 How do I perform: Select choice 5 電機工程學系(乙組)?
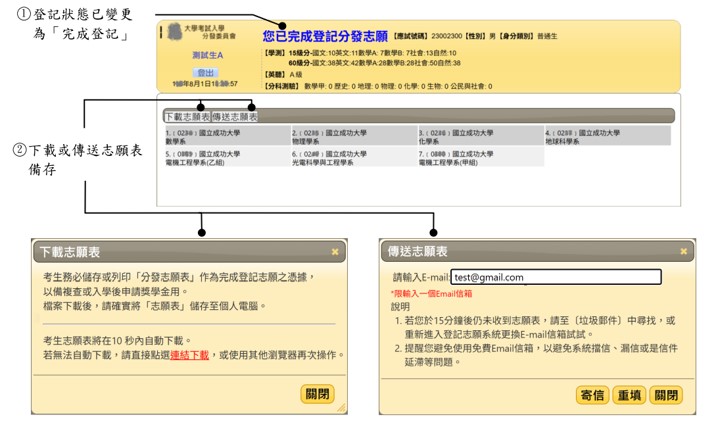click(x=227, y=157)
